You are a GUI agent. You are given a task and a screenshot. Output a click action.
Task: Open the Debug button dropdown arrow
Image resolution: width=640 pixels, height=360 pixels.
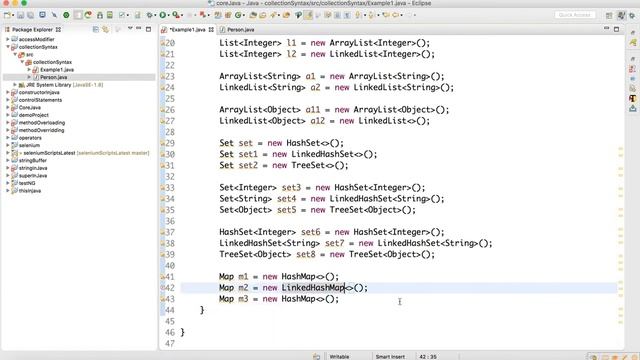click(x=156, y=16)
